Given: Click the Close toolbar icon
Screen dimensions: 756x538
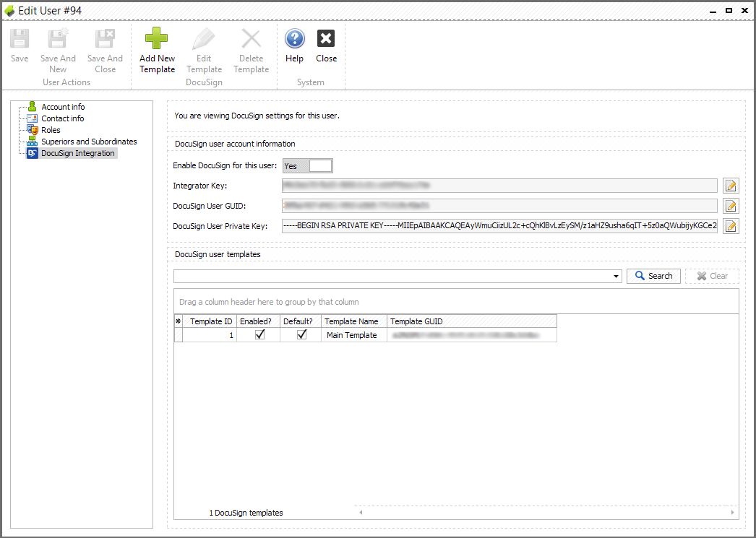Looking at the screenshot, I should 326,39.
